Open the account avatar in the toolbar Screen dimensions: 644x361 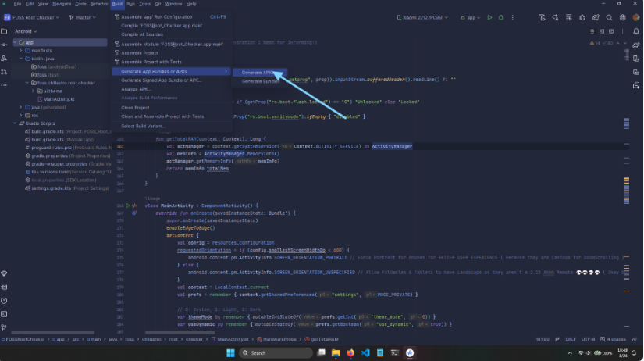(x=636, y=18)
